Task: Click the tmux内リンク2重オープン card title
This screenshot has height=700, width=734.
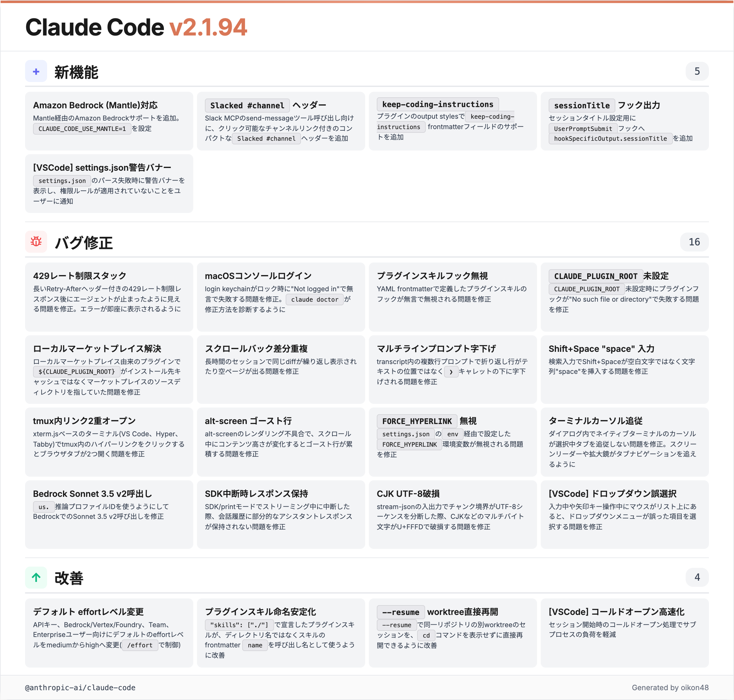Action: point(84,421)
